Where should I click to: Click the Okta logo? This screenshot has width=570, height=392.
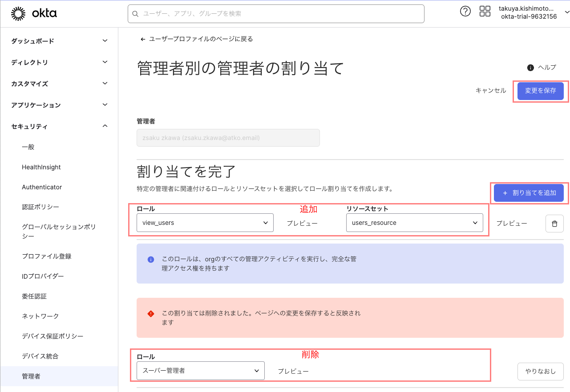[34, 14]
